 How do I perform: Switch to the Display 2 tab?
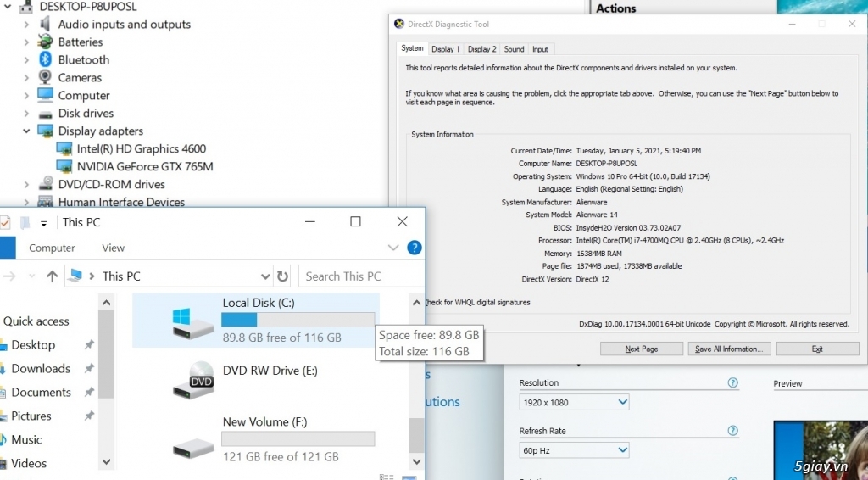pyautogui.click(x=481, y=49)
